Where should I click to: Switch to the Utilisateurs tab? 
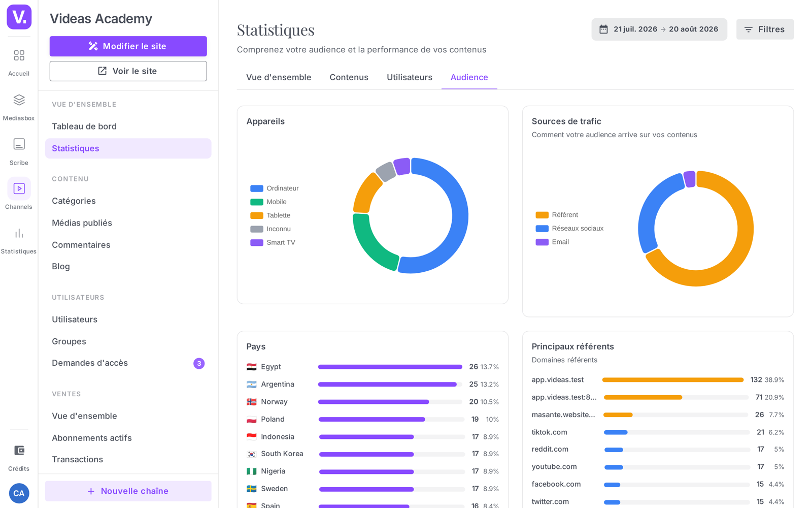pos(409,77)
